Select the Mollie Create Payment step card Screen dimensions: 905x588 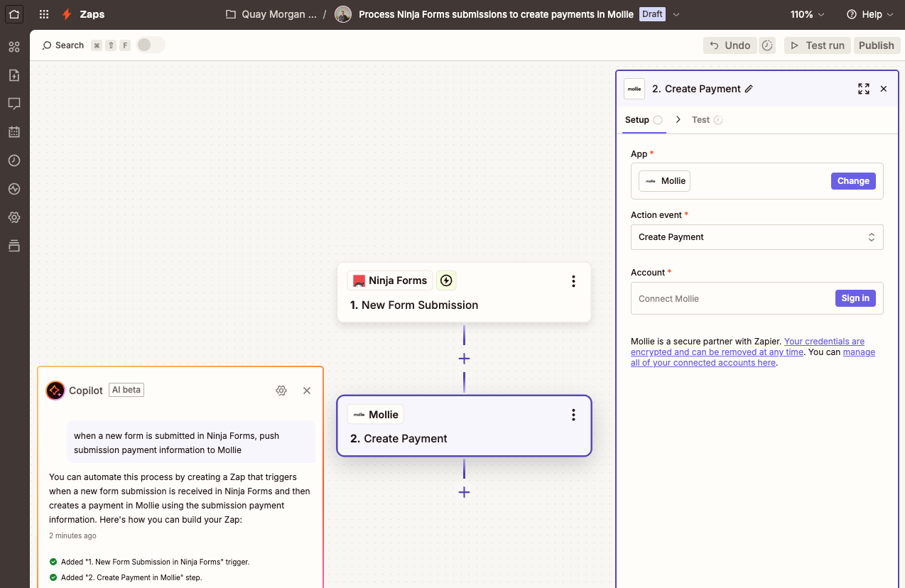coord(464,426)
